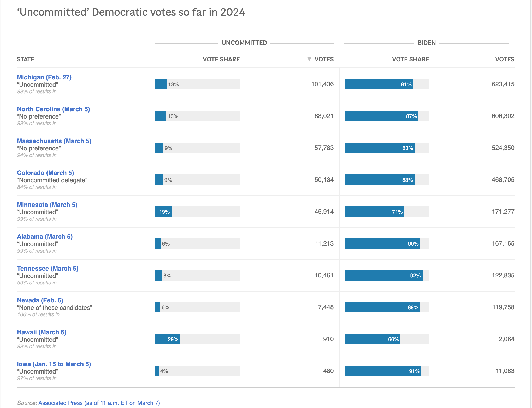Follow the Hawaii (March 6) link
The height and width of the screenshot is (408, 532).
pyautogui.click(x=42, y=332)
